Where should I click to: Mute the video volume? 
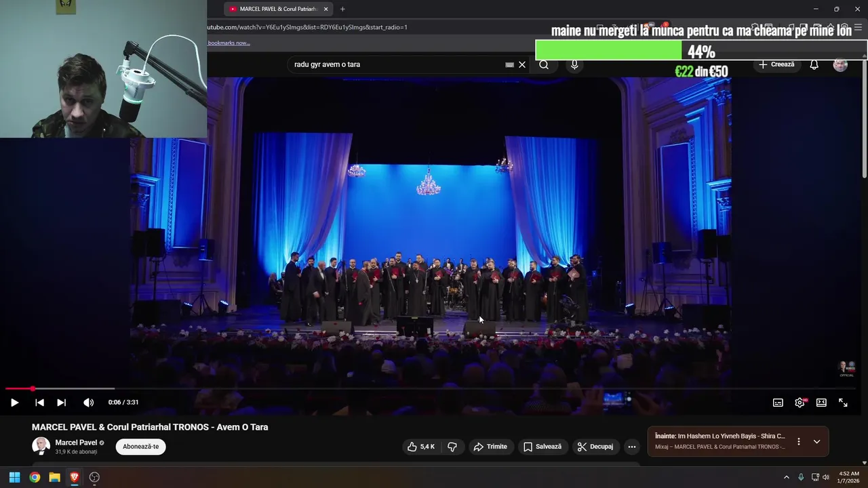point(88,403)
